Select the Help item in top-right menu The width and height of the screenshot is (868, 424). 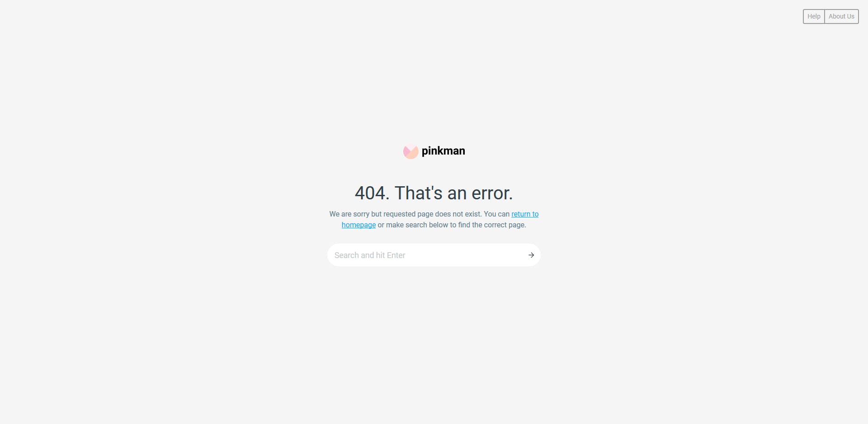814,16
